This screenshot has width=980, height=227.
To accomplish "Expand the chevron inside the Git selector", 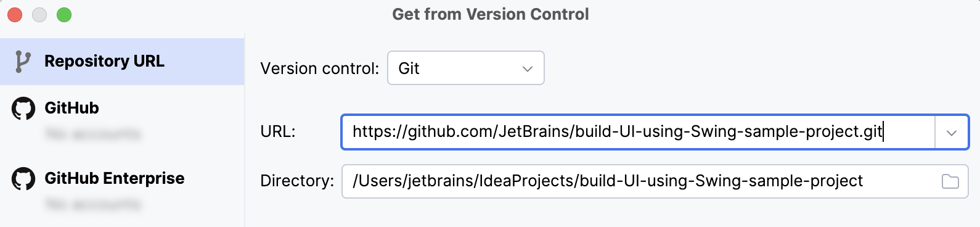I will [528, 68].
